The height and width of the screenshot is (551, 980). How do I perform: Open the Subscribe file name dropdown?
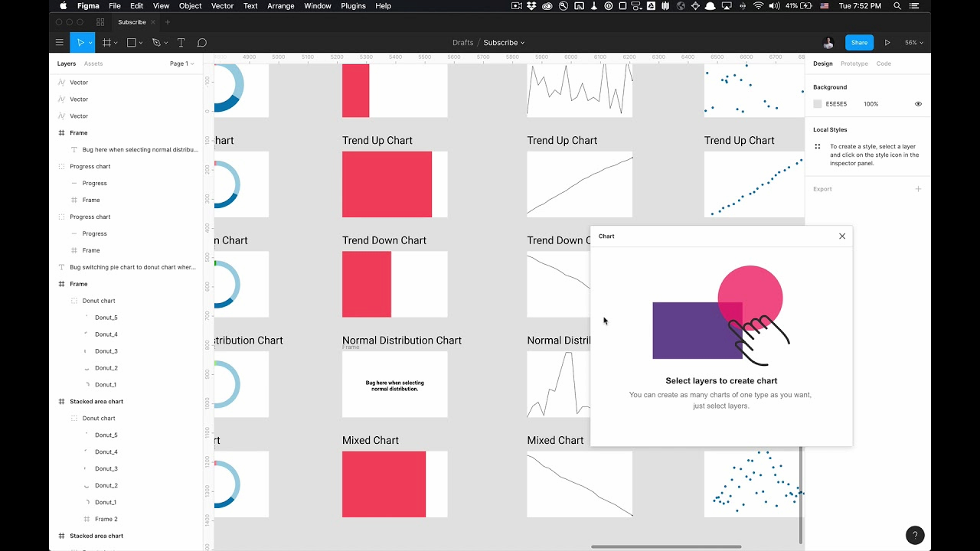[x=504, y=43]
